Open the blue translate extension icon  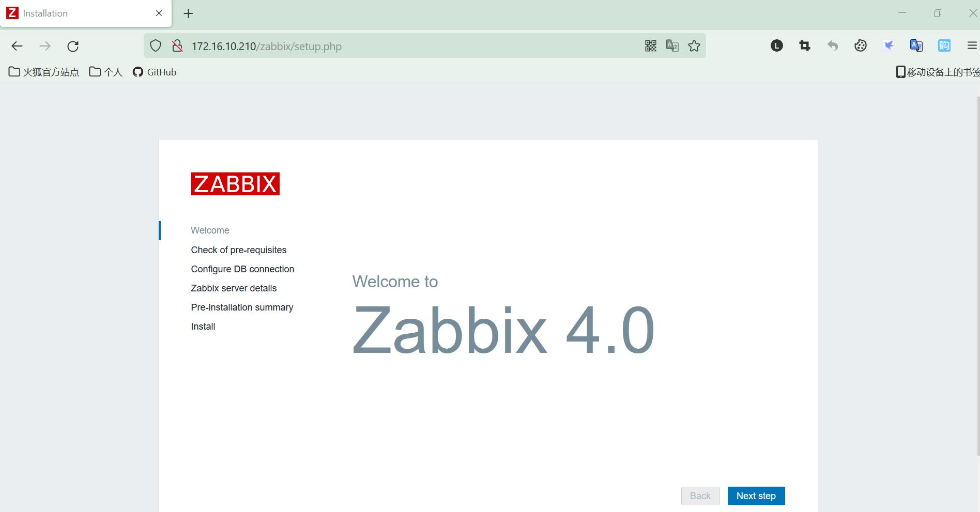tap(916, 46)
